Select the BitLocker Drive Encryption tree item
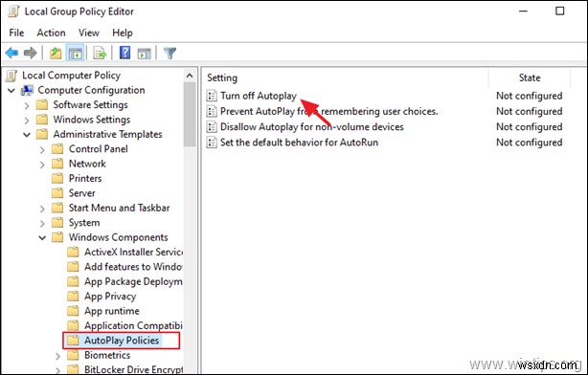 133,369
